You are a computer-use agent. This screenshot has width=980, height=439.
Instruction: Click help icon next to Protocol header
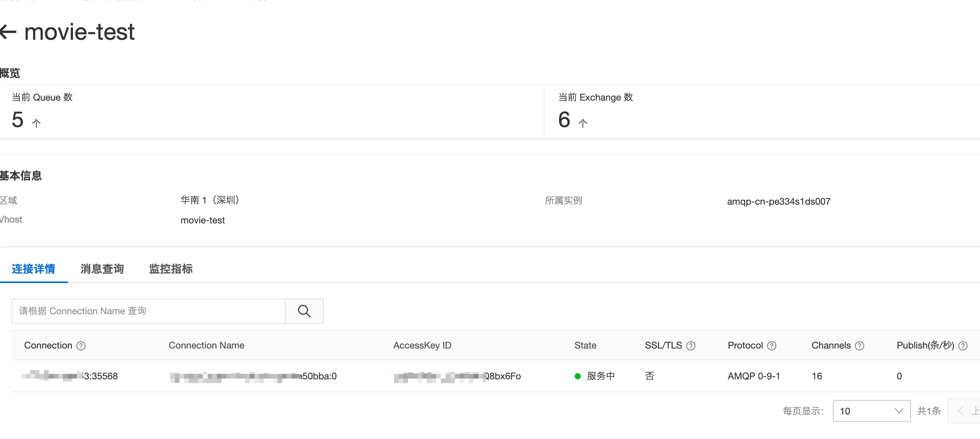(x=772, y=346)
